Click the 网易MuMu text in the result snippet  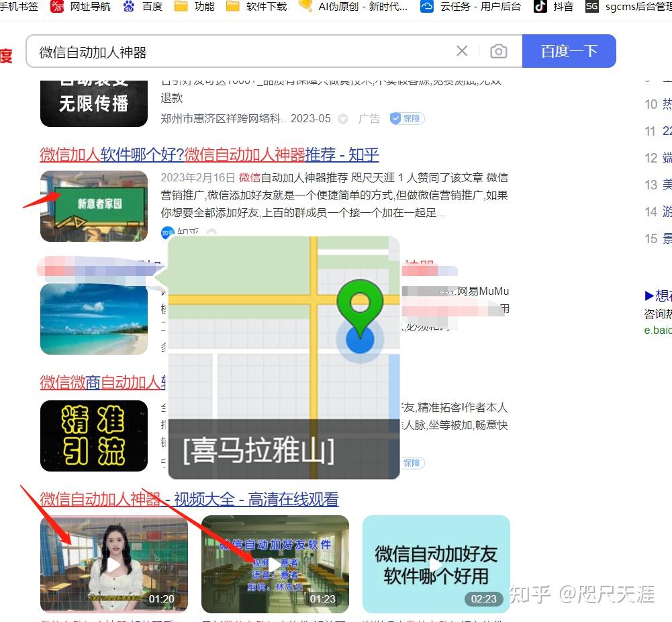tap(483, 291)
